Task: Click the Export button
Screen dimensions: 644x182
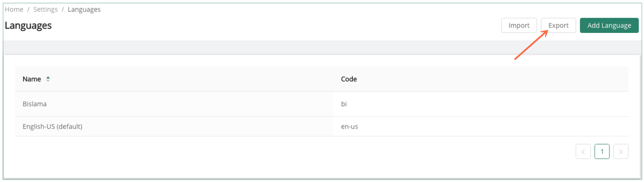Action: coord(558,25)
